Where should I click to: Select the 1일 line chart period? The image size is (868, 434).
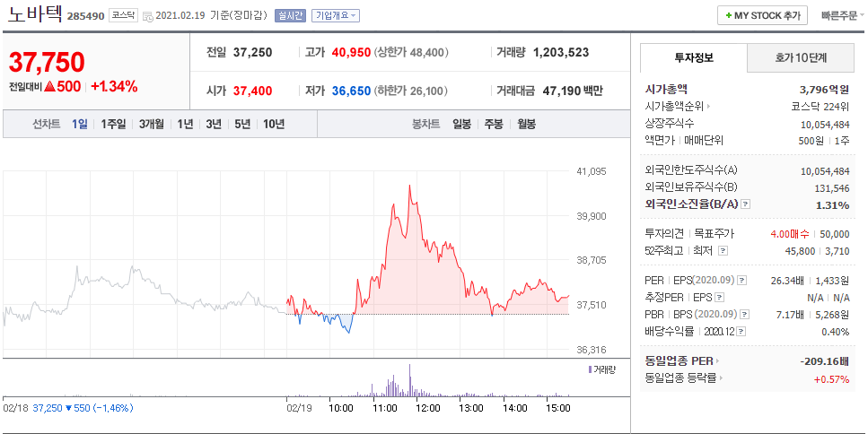pyautogui.click(x=79, y=124)
